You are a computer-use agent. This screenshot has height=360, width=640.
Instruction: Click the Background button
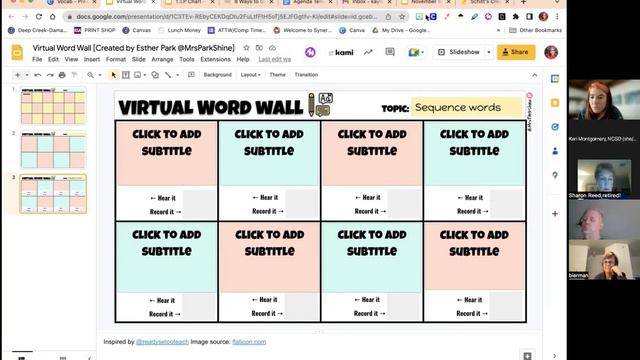coord(218,75)
